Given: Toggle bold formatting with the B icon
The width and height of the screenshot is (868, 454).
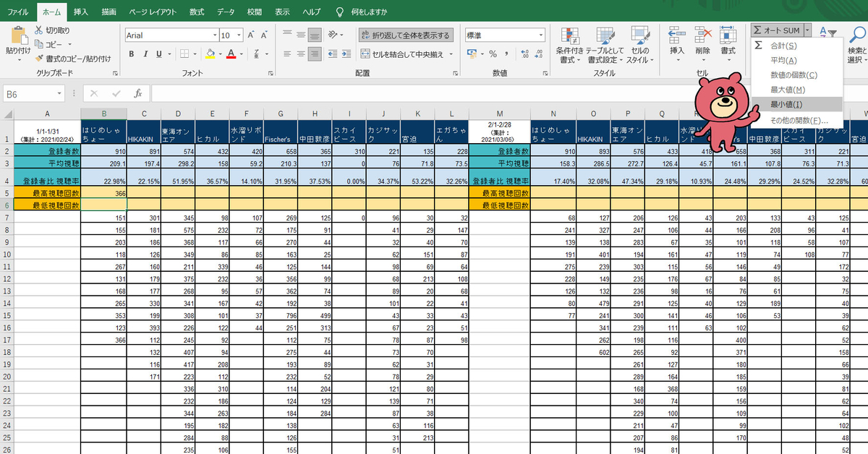Looking at the screenshot, I should tap(131, 54).
